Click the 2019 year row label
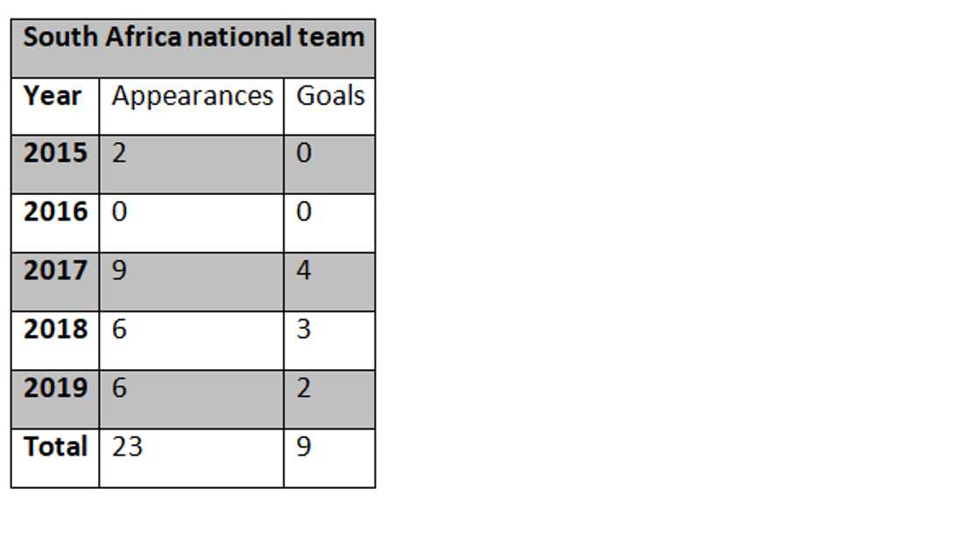 [x=55, y=388]
